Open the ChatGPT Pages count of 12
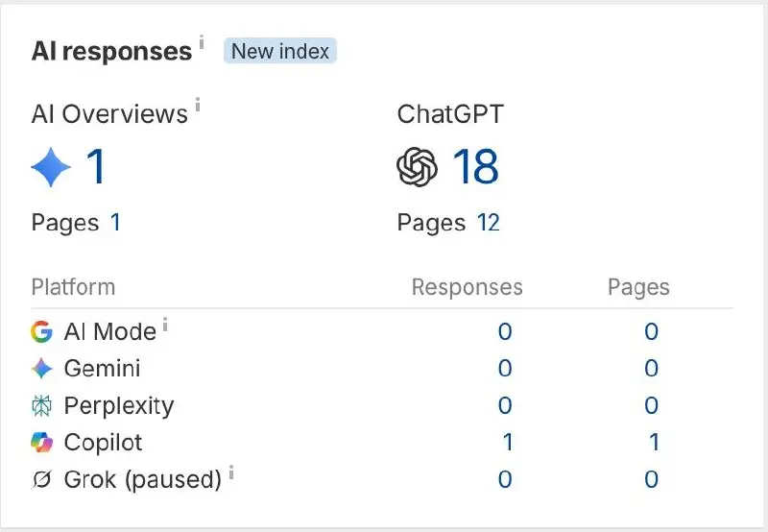 [x=489, y=223]
